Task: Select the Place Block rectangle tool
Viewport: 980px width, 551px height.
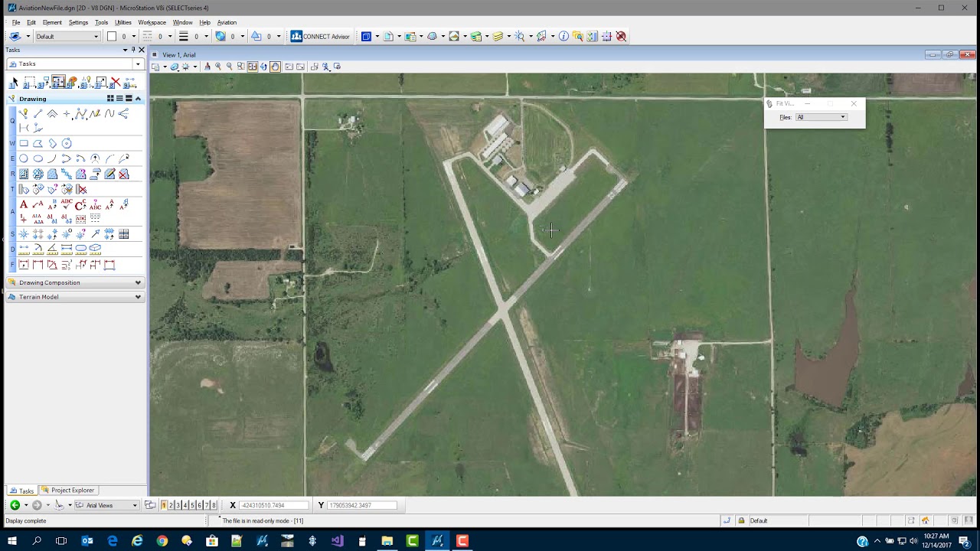Action: point(24,143)
